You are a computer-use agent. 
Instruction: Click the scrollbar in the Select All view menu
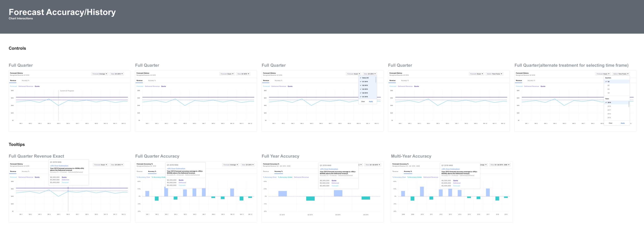pyautogui.click(x=376, y=80)
